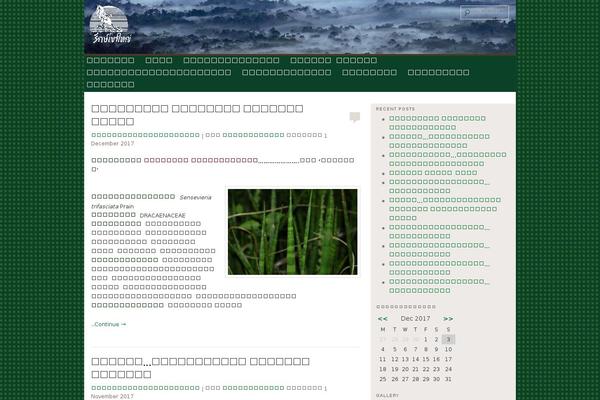Click third item in top navigation row
The height and width of the screenshot is (400, 600).
click(x=231, y=60)
